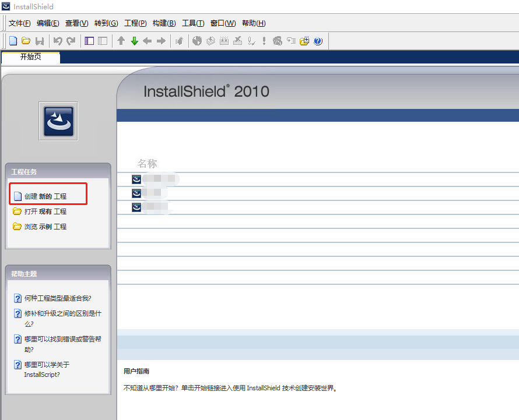Viewport: 519px width, 420px height.
Task: Click the InstallShield logo in the left panel
Action: [58, 121]
